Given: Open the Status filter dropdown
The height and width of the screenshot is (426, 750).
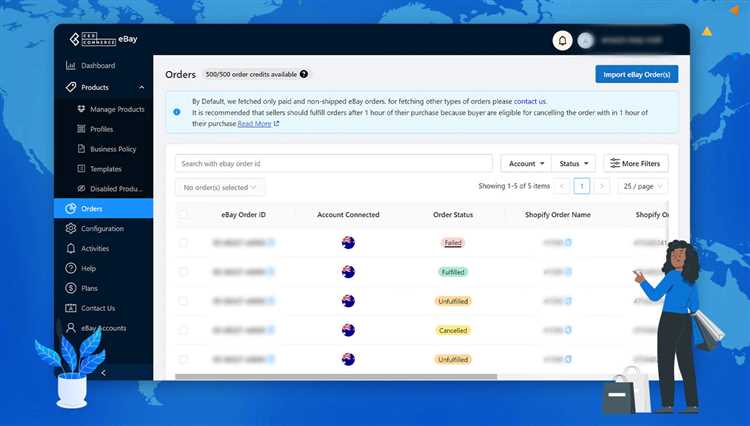Looking at the screenshot, I should click(574, 164).
